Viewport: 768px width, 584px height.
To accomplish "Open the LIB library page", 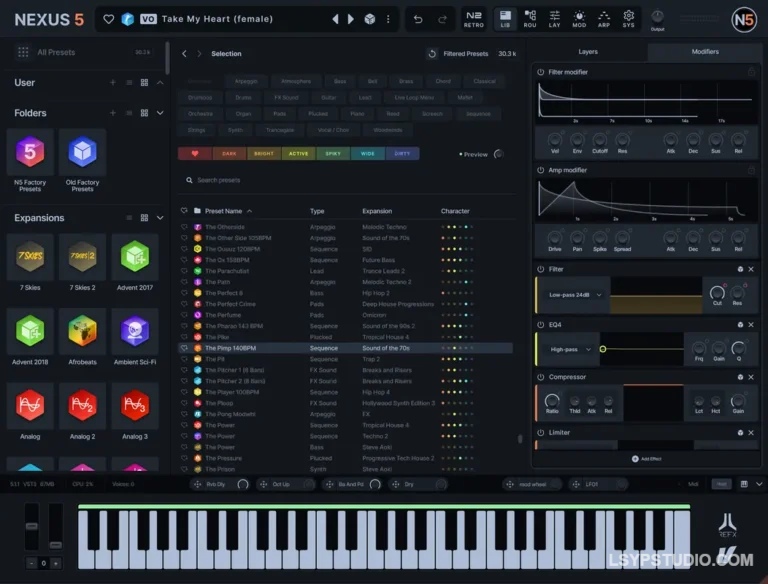I will click(x=505, y=19).
